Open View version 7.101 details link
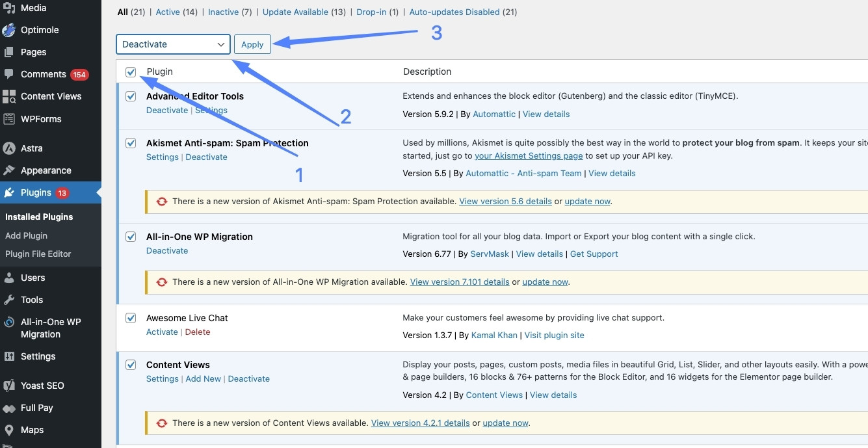This screenshot has height=448, width=868. click(459, 282)
